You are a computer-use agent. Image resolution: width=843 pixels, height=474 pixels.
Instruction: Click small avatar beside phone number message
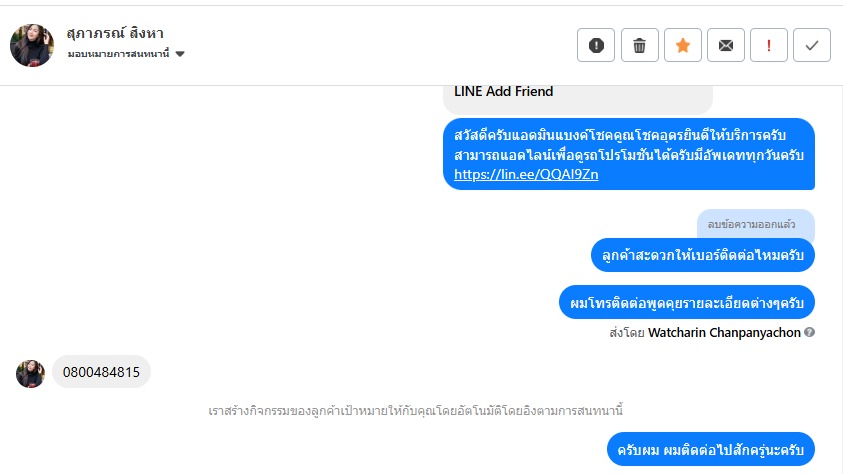(x=30, y=373)
